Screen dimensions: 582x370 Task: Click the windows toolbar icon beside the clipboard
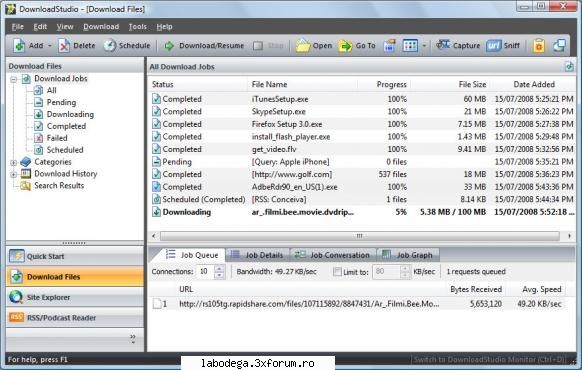(x=559, y=46)
